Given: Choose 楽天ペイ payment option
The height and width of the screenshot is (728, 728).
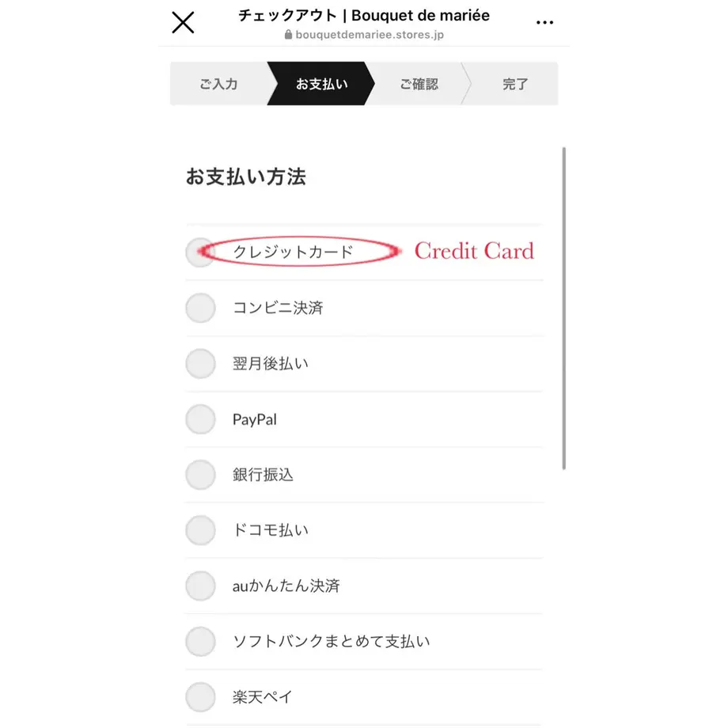Looking at the screenshot, I should [200, 697].
